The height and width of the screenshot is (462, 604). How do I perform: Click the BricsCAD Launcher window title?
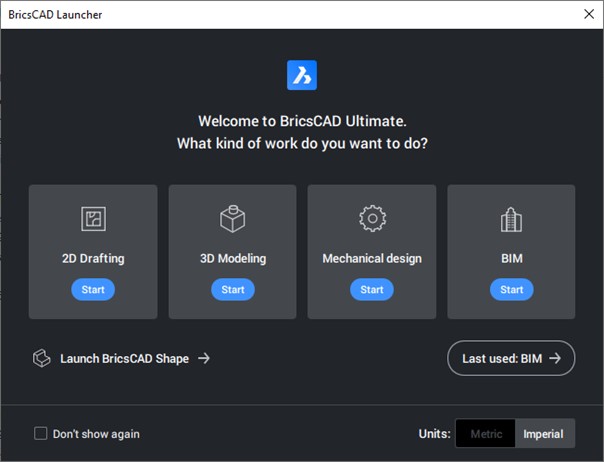click(55, 15)
